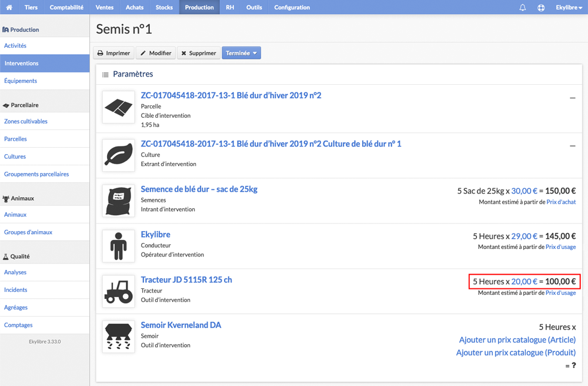The image size is (588, 386).
Task: Open the Terminée status dropdown
Action: pos(241,53)
